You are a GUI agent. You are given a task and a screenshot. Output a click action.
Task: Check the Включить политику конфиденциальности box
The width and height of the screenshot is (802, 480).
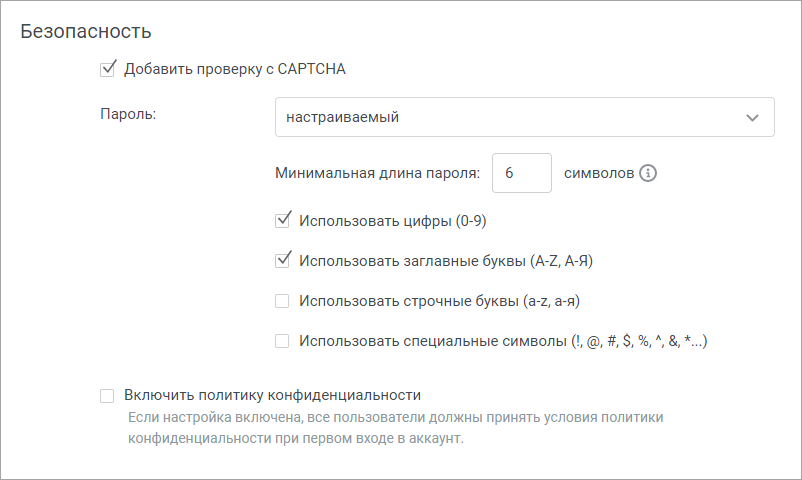point(107,396)
